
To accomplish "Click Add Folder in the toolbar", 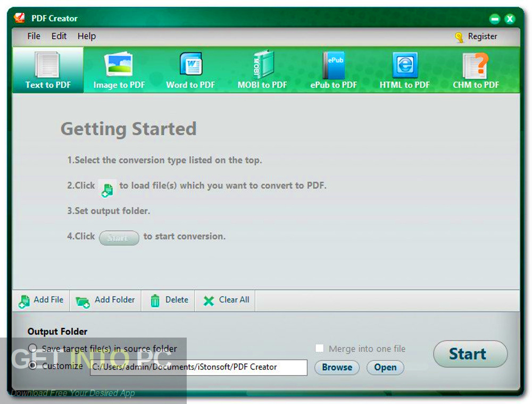I will 105,300.
